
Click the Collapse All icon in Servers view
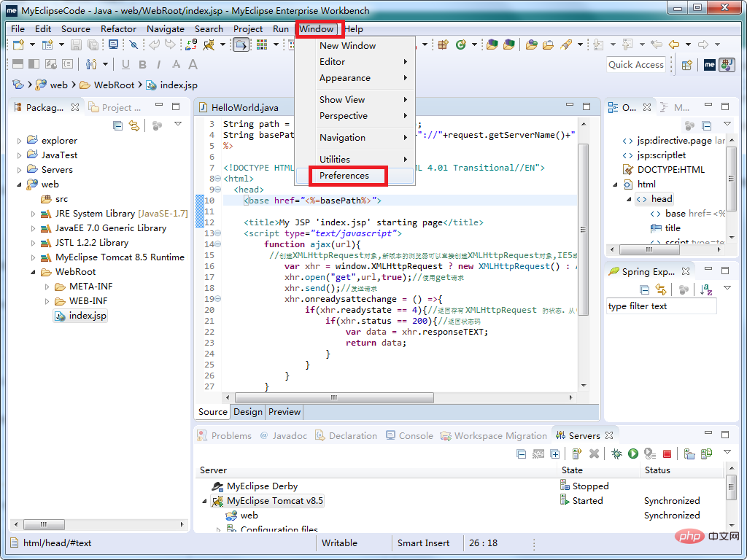(x=522, y=454)
